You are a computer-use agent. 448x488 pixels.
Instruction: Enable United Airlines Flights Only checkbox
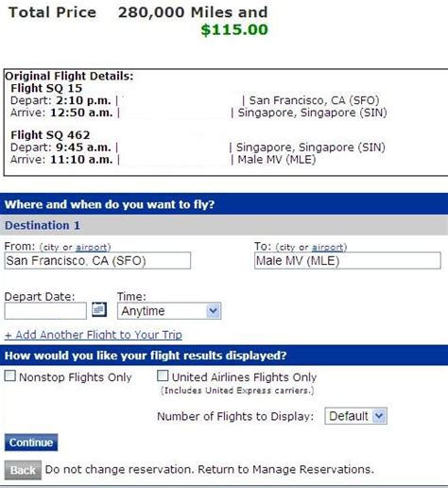163,375
